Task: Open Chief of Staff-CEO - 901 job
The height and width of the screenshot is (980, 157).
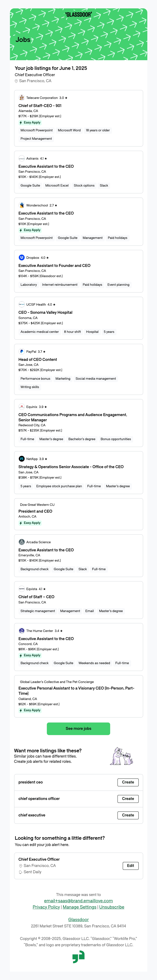Action: (40, 106)
